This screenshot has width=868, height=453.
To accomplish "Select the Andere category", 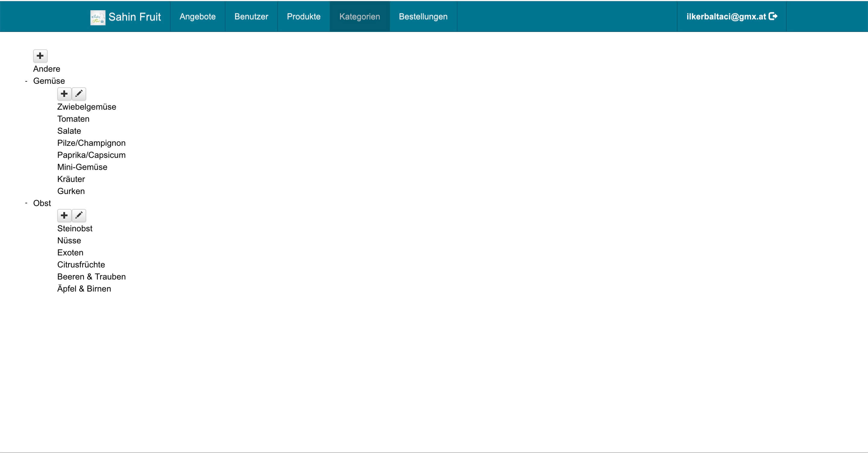I will 46,69.
